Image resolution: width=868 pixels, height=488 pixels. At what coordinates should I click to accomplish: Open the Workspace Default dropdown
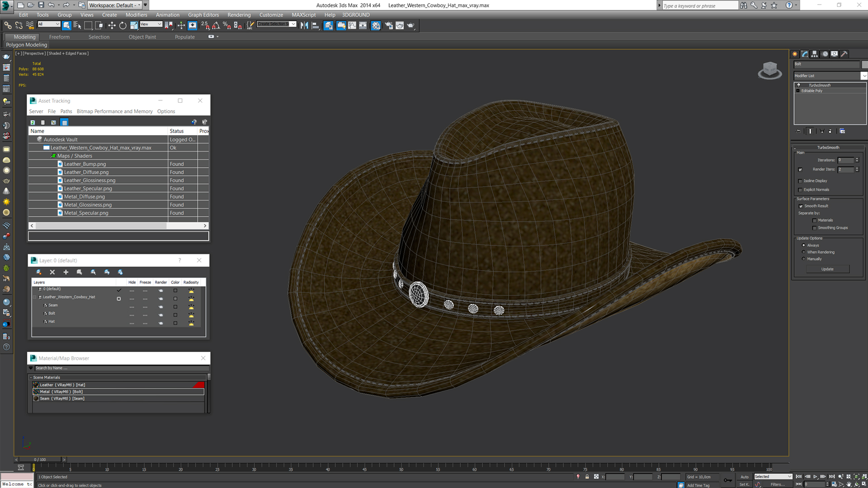pyautogui.click(x=115, y=5)
